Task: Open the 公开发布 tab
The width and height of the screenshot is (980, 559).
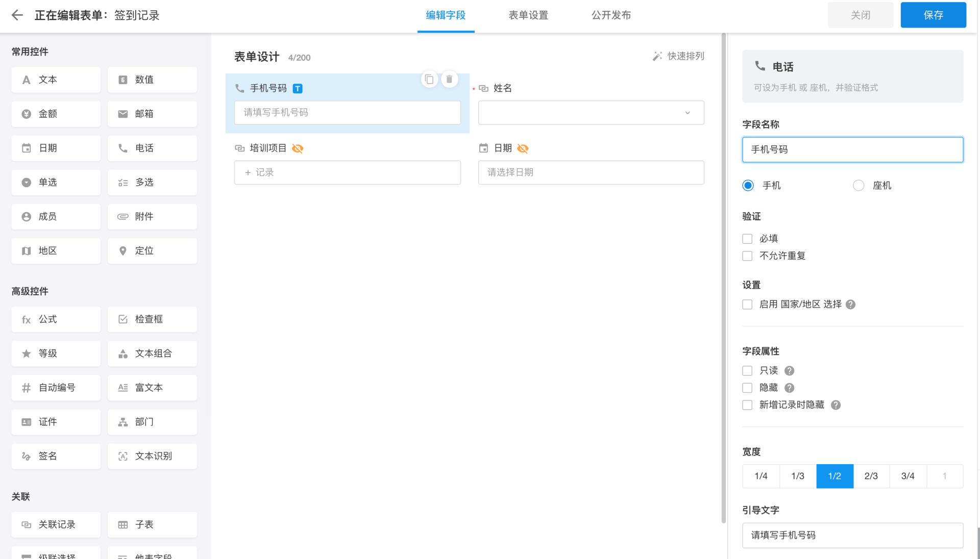Action: [x=611, y=15]
